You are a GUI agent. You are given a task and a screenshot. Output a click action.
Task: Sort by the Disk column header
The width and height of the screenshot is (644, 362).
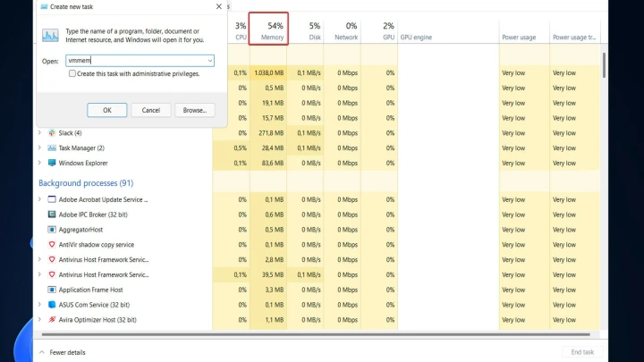[306, 30]
